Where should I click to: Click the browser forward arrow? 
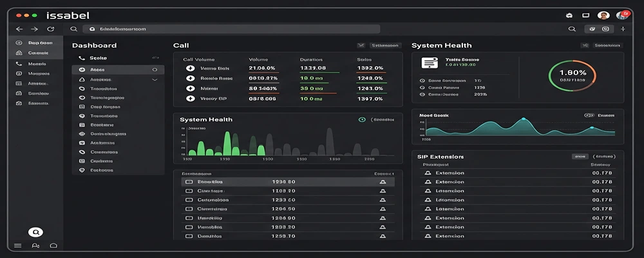point(35,29)
